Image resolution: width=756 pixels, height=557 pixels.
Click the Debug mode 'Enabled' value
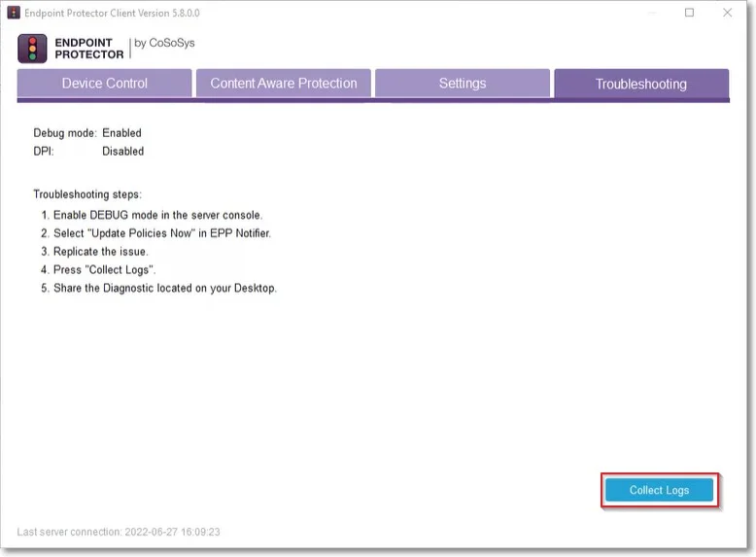(122, 133)
